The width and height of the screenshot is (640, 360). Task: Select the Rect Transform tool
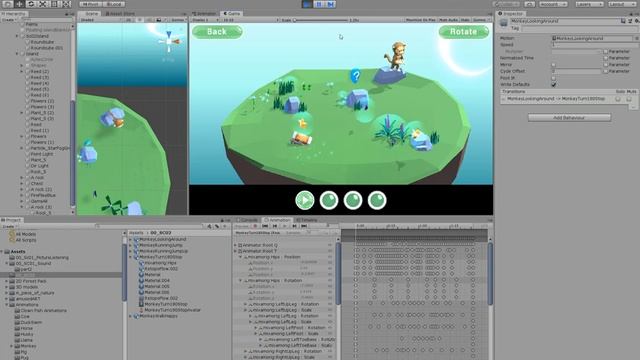(54, 4)
